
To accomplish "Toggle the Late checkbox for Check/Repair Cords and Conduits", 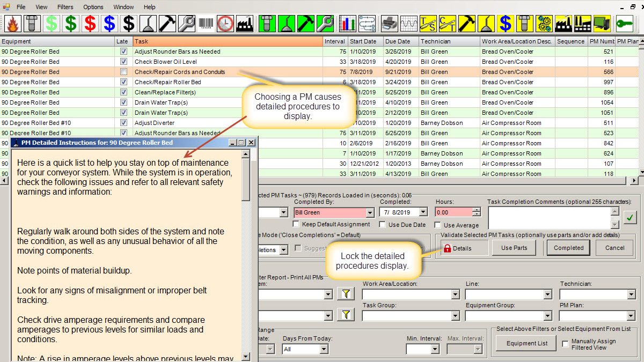I will (x=123, y=72).
